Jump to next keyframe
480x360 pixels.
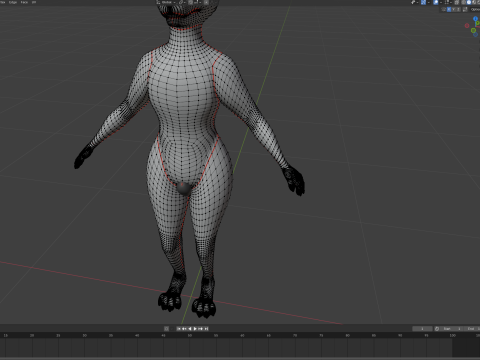click(201, 329)
